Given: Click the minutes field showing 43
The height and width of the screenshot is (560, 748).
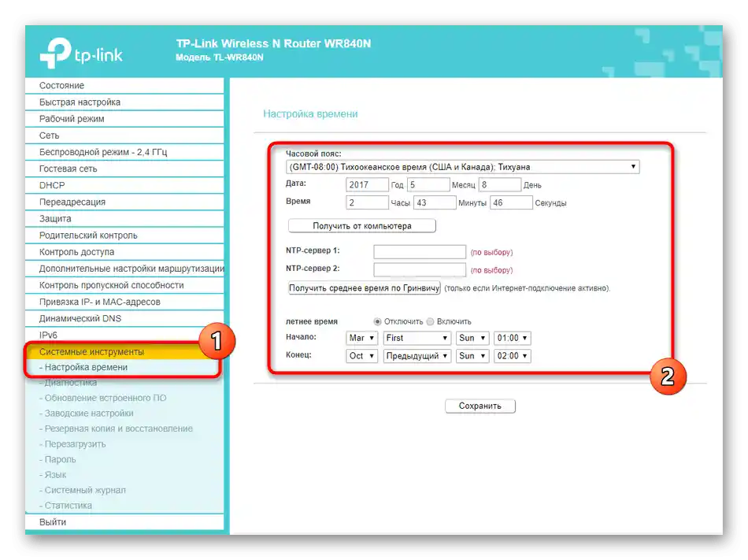Looking at the screenshot, I should point(435,202).
